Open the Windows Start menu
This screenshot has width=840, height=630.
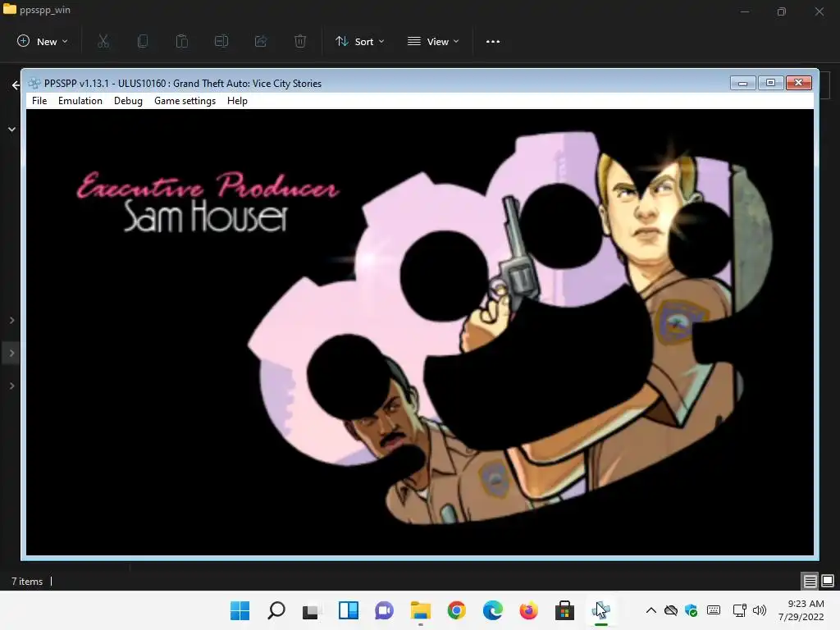click(240, 610)
